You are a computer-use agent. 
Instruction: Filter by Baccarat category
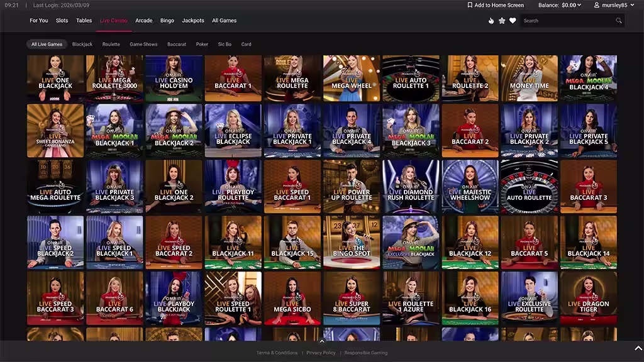coord(177,45)
